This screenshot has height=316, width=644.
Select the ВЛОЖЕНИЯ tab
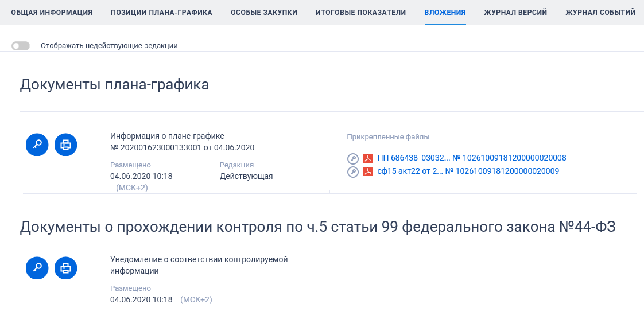[x=445, y=13]
